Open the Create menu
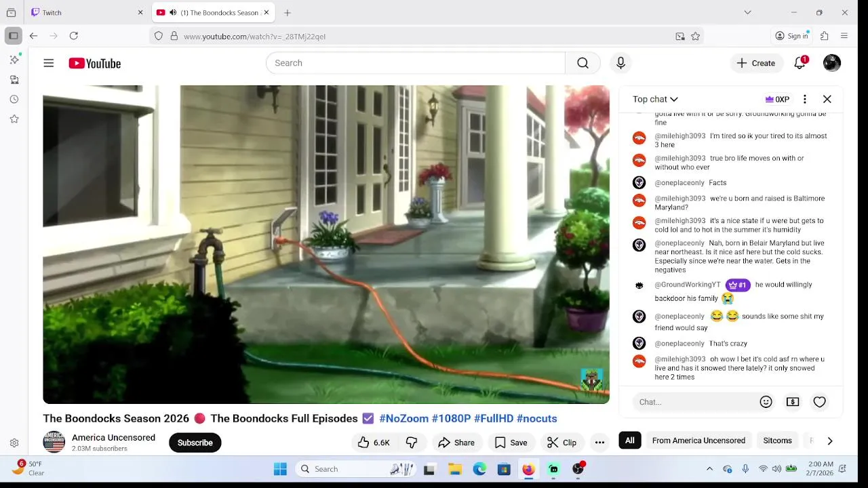The height and width of the screenshot is (488, 868). [x=756, y=63]
